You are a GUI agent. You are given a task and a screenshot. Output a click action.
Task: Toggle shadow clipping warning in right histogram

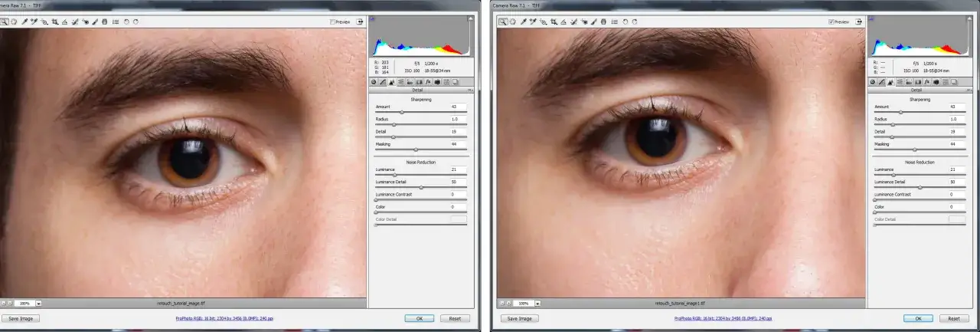tap(871, 17)
